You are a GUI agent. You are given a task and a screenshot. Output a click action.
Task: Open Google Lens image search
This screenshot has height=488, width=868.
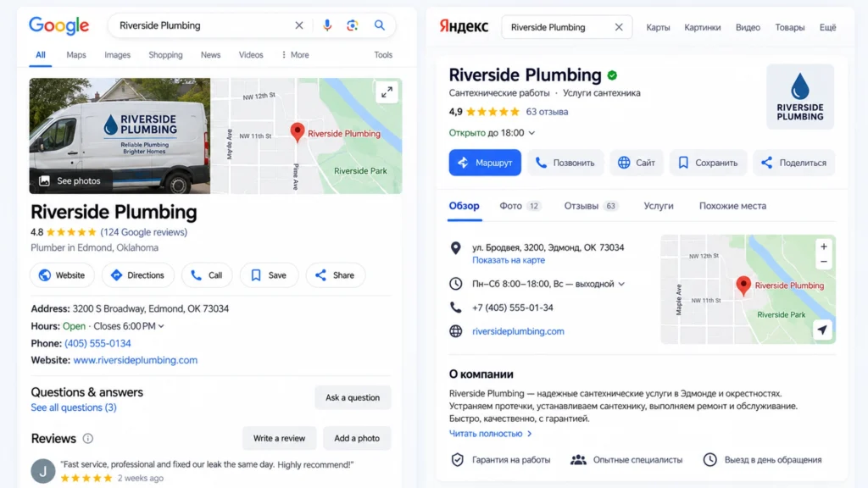pyautogui.click(x=353, y=25)
